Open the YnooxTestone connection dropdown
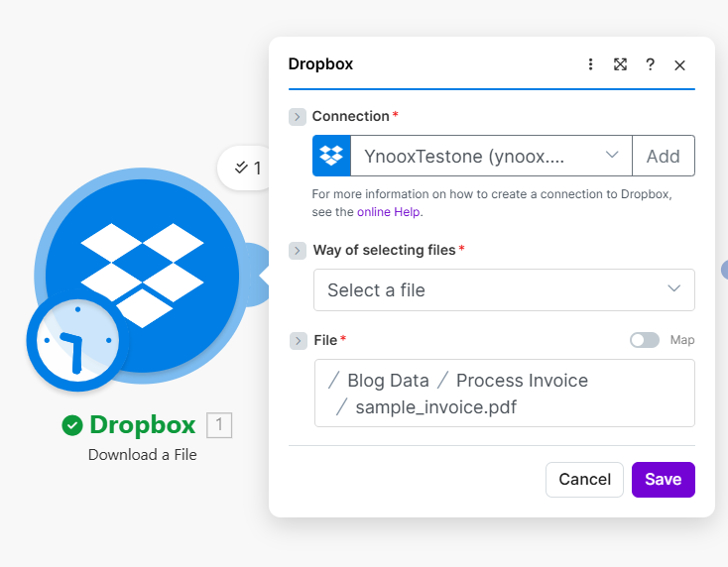 click(x=491, y=156)
